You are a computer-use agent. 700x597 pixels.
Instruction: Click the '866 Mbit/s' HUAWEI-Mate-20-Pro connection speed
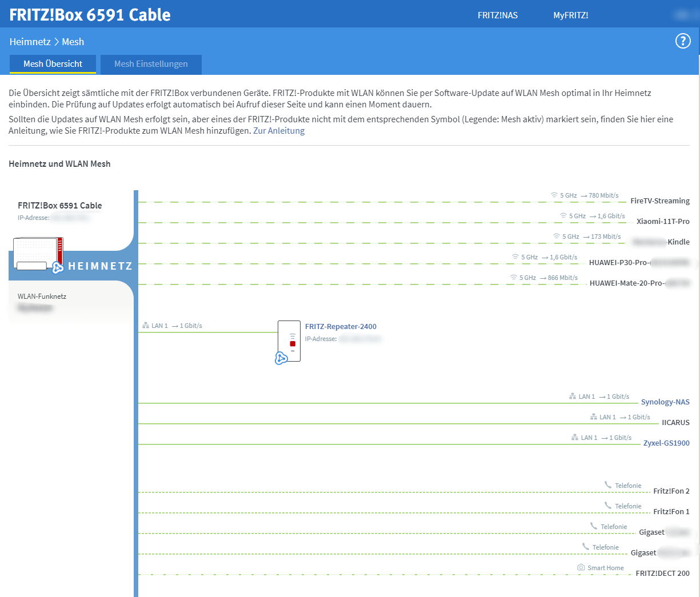(x=563, y=278)
